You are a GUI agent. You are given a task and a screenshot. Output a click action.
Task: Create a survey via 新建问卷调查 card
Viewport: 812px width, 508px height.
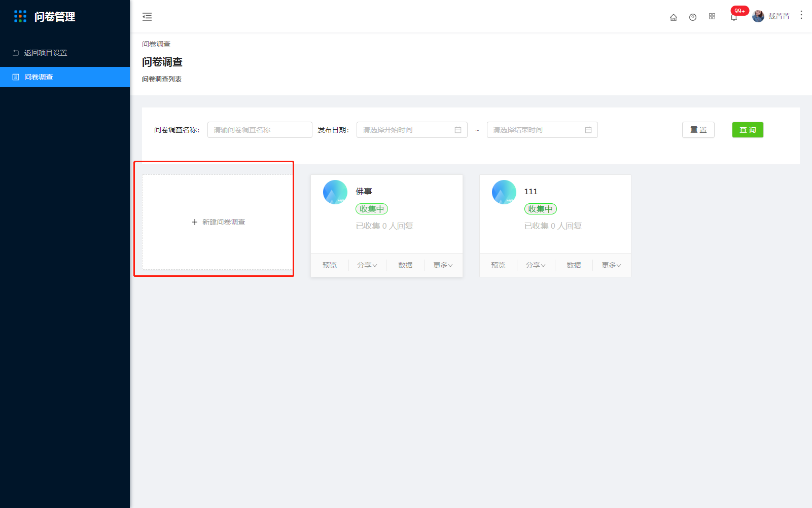[217, 222]
